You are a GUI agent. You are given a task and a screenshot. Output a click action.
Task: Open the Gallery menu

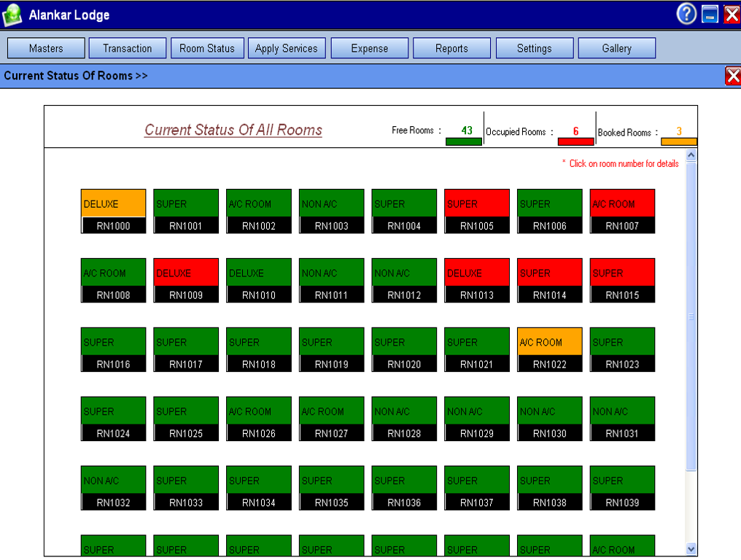[616, 48]
